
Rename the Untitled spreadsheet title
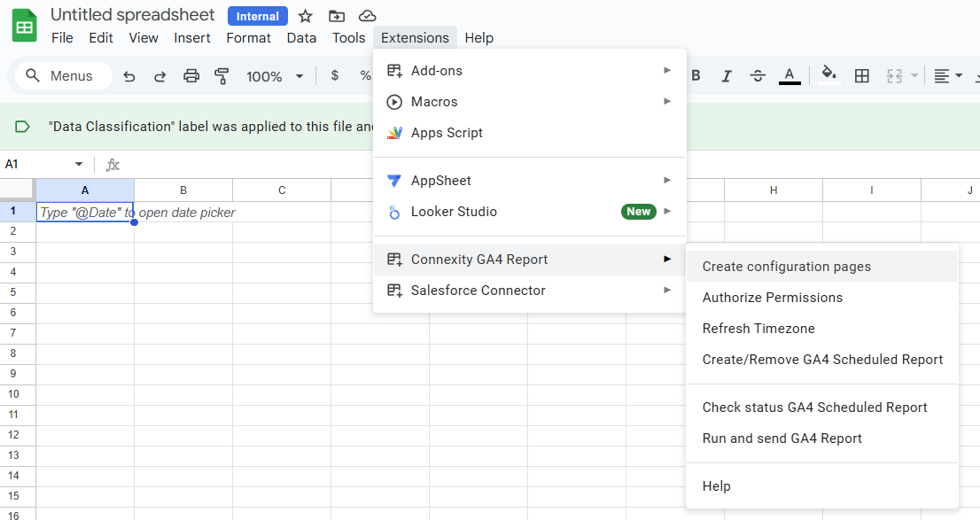(x=133, y=15)
